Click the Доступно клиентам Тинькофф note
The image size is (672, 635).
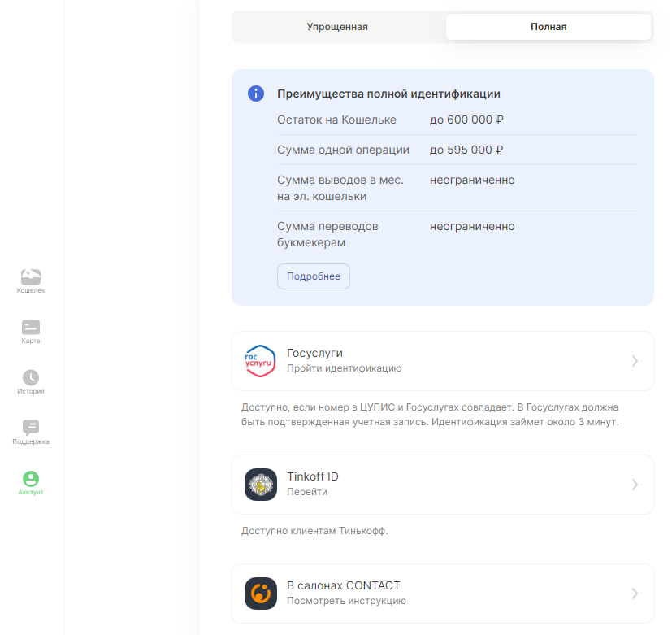pos(314,531)
